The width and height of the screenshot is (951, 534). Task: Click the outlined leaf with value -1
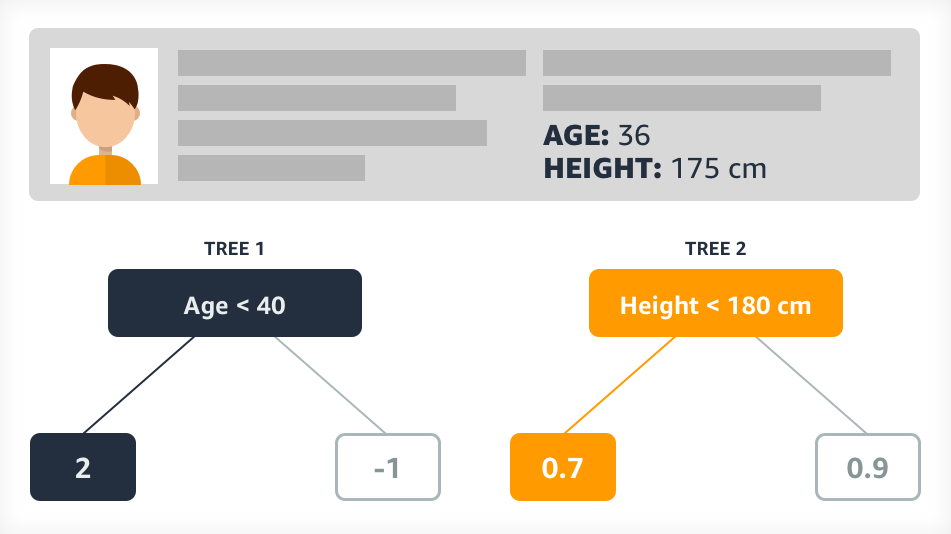[387, 467]
